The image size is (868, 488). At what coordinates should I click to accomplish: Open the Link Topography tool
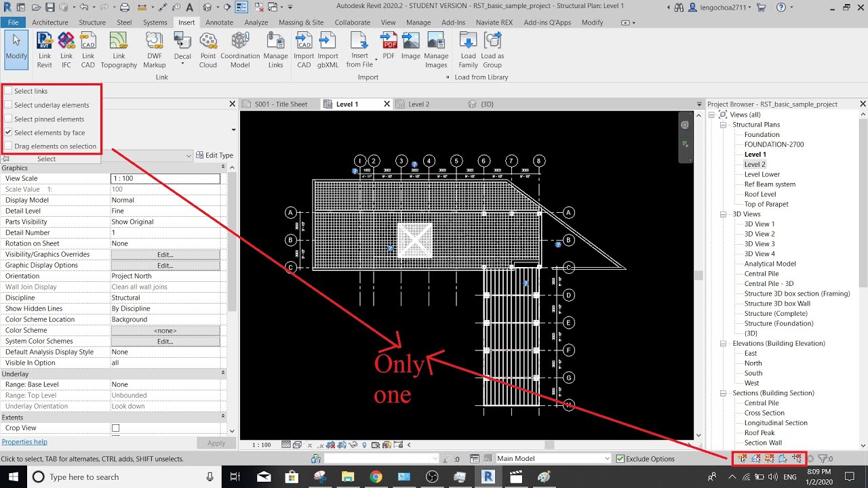click(119, 49)
